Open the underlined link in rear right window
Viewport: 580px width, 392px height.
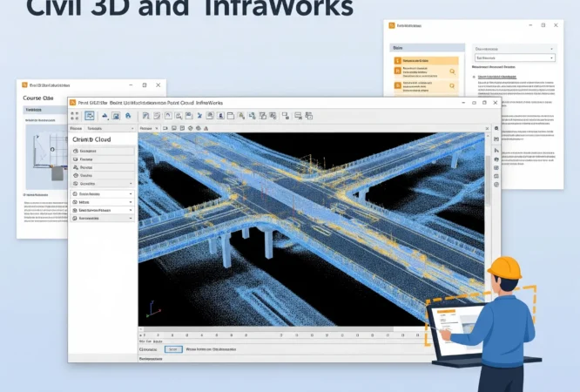click(x=497, y=77)
